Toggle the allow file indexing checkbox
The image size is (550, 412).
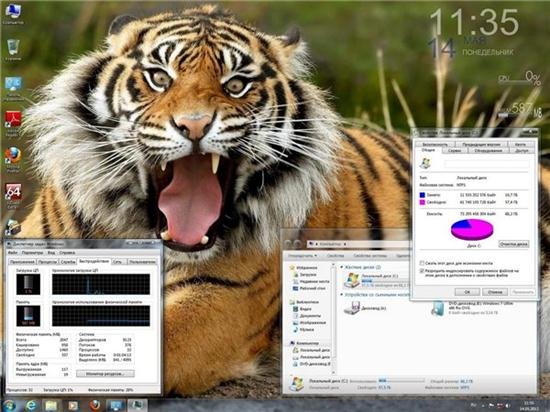(422, 271)
